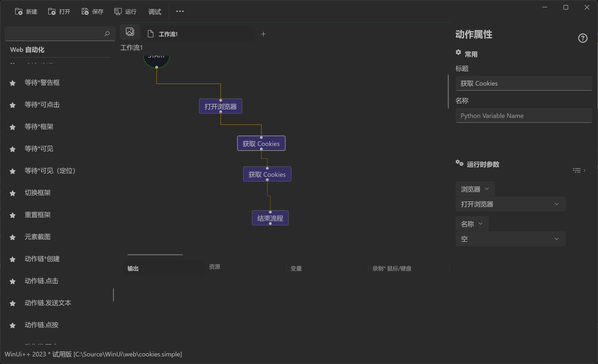The height and width of the screenshot is (364, 598).
Task: Select the 结束流程 node on canvas
Action: [270, 218]
